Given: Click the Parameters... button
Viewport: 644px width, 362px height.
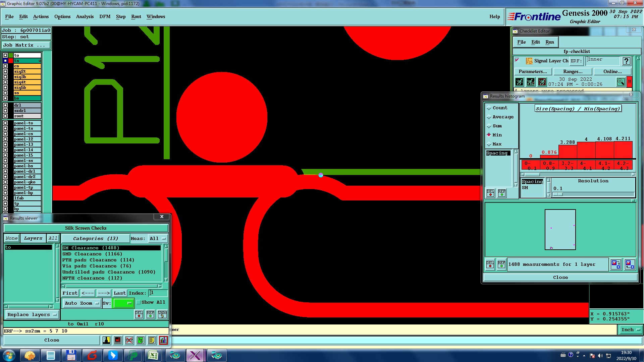Looking at the screenshot, I should (533, 71).
